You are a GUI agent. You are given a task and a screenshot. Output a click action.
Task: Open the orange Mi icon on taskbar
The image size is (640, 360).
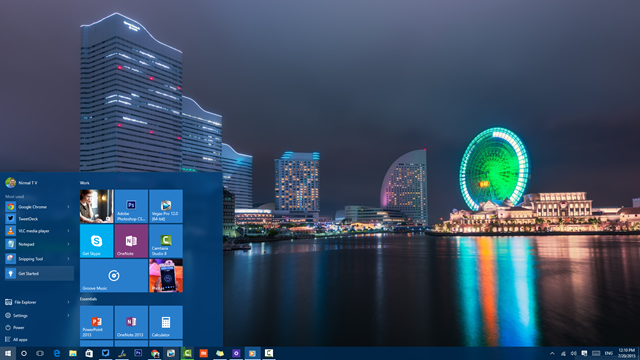click(x=203, y=353)
